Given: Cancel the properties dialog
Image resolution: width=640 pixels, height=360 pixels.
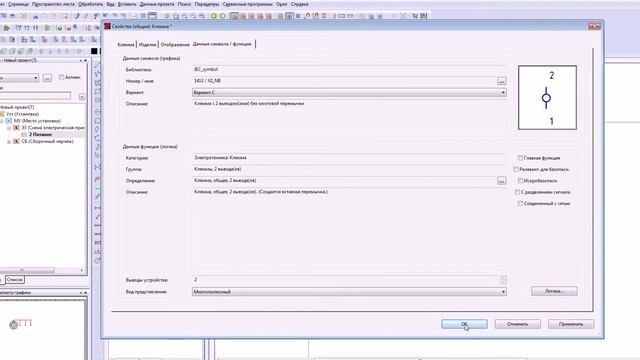Looking at the screenshot, I should pos(518,324).
